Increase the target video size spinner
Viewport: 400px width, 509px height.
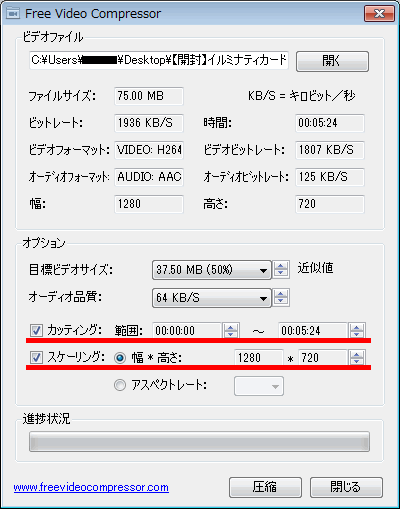(x=281, y=265)
